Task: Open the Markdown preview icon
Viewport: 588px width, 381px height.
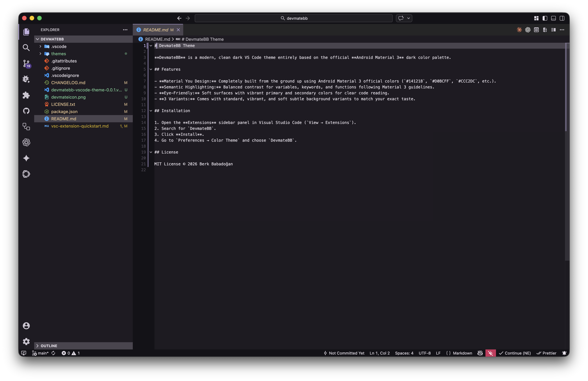Action: point(536,30)
